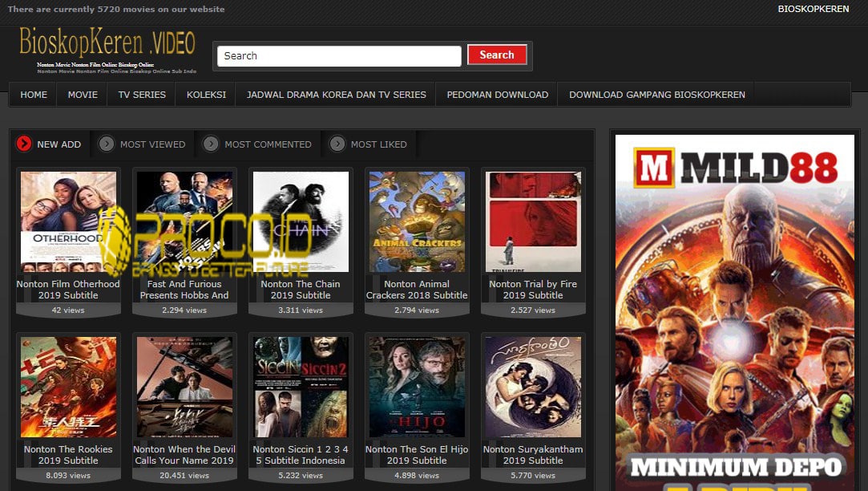Open the KOLEKSI section
Screen dimensions: 868x491
click(205, 94)
